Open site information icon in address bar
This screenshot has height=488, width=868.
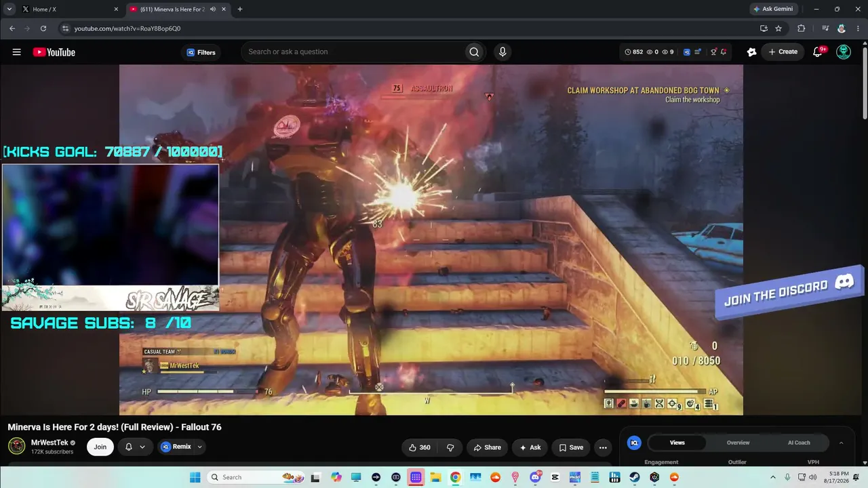(65, 28)
